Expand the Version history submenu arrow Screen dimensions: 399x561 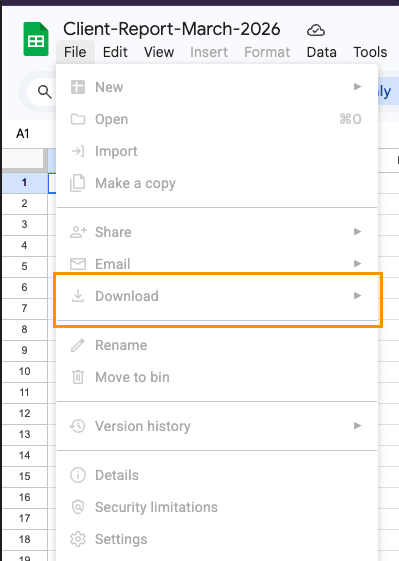(357, 426)
